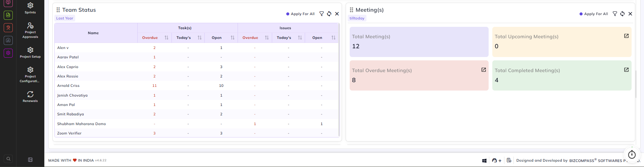
Task: Click the page vertical scrollbar
Action: pyautogui.click(x=636, y=84)
